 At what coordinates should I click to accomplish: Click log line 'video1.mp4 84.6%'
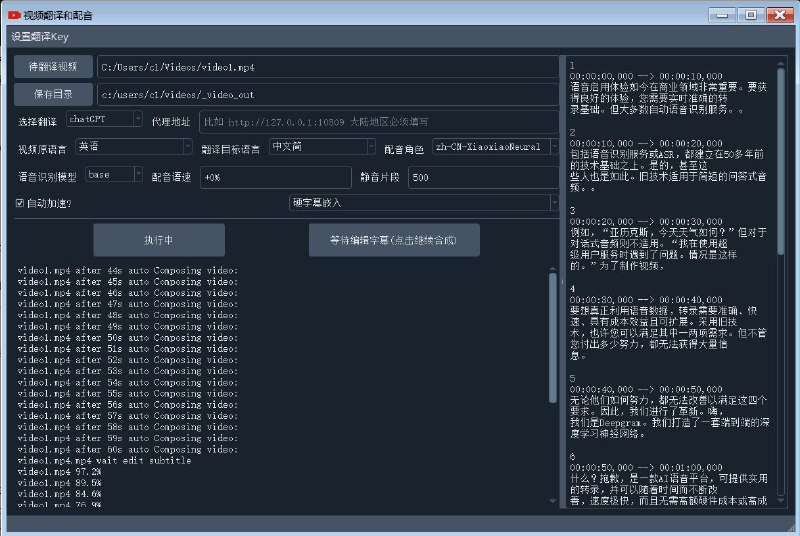point(59,494)
